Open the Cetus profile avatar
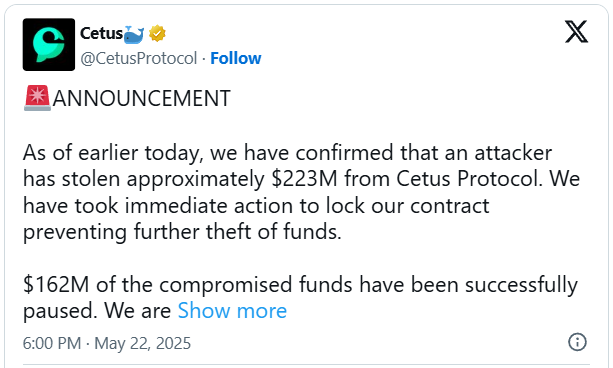 click(x=49, y=45)
